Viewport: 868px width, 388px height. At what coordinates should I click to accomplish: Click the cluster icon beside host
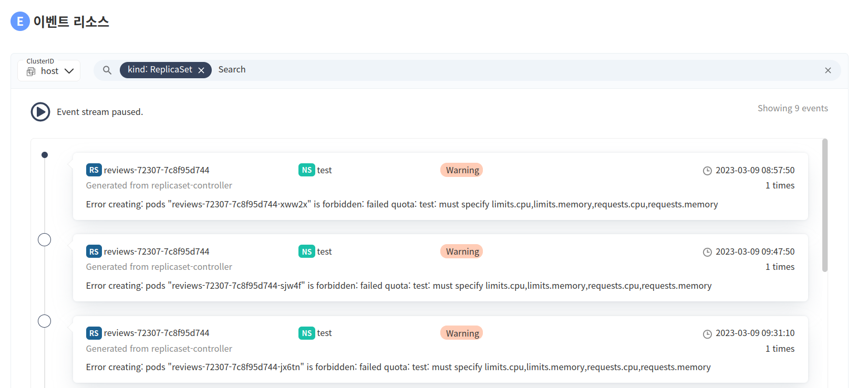click(x=31, y=71)
